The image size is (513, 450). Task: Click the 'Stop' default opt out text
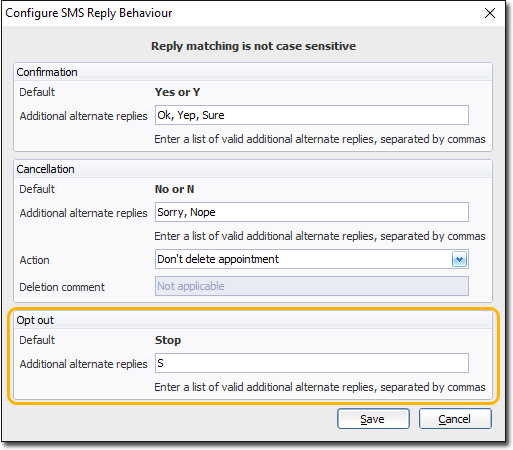(168, 340)
